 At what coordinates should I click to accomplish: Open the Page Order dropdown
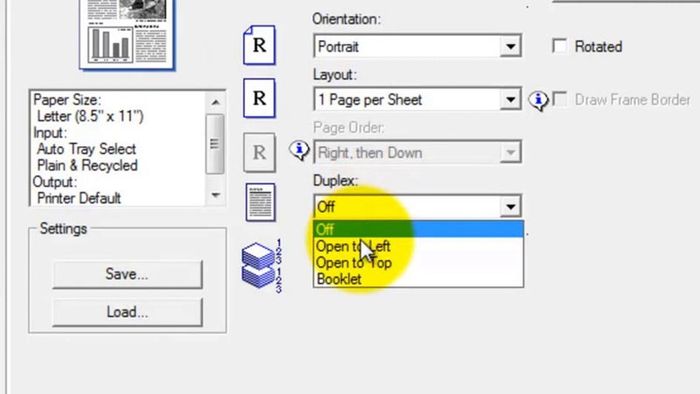(x=417, y=153)
